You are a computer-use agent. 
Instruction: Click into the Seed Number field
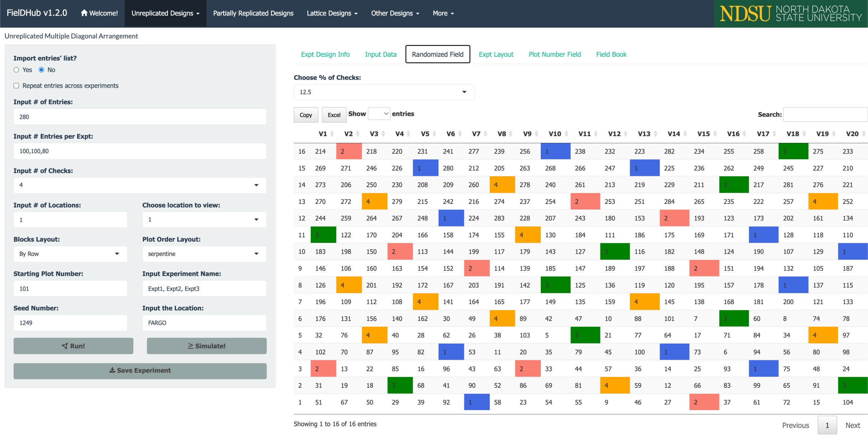click(70, 323)
